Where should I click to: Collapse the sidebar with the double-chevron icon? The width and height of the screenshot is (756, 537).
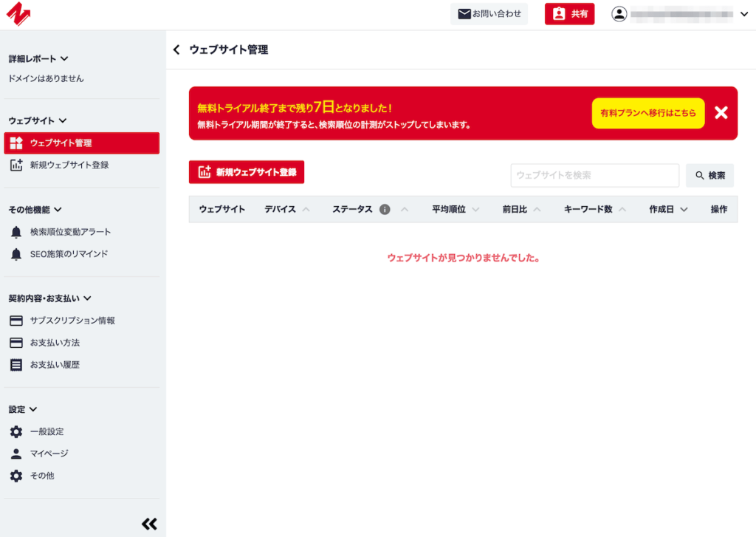point(149,524)
